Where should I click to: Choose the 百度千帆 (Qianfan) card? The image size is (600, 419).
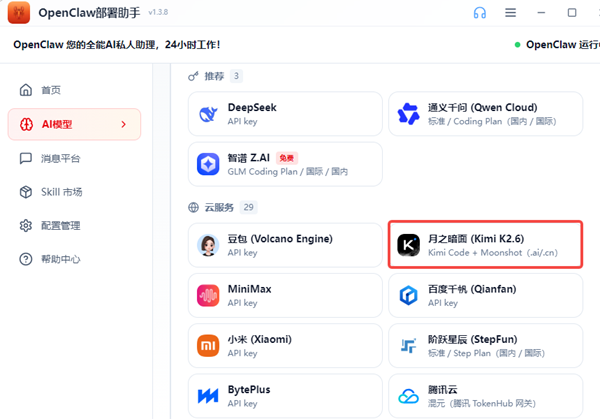[486, 295]
